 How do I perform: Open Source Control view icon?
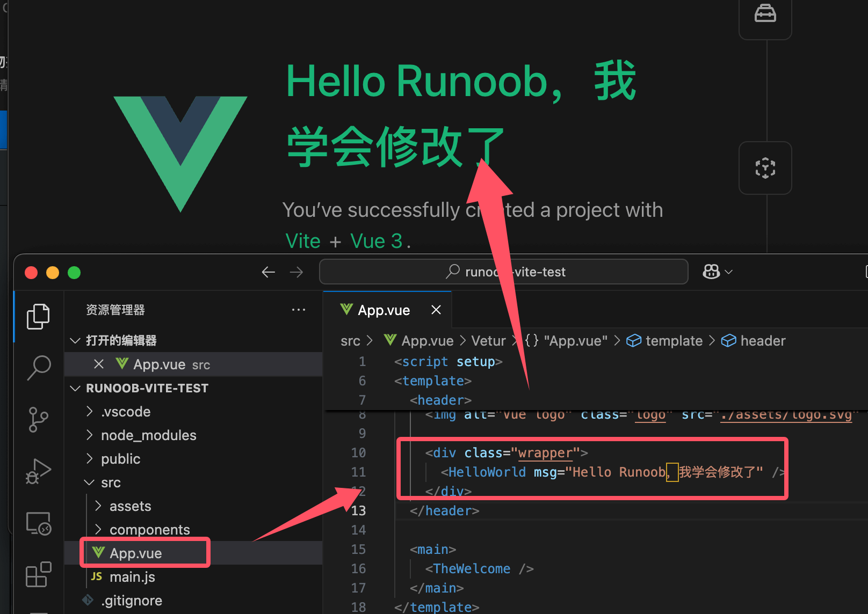tap(39, 420)
